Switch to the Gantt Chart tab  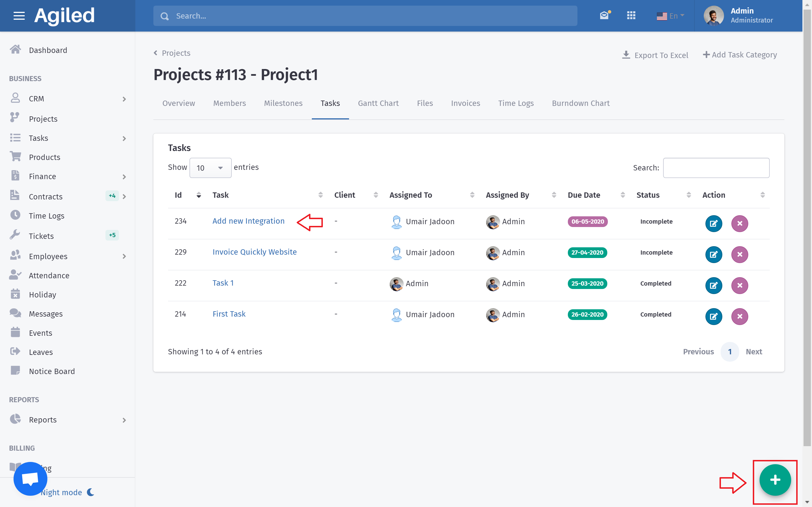coord(378,103)
